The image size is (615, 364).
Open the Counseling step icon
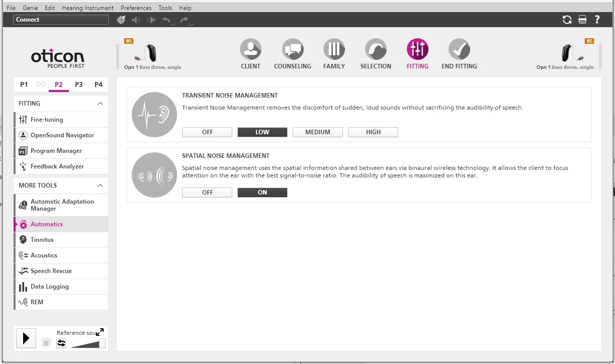(293, 49)
